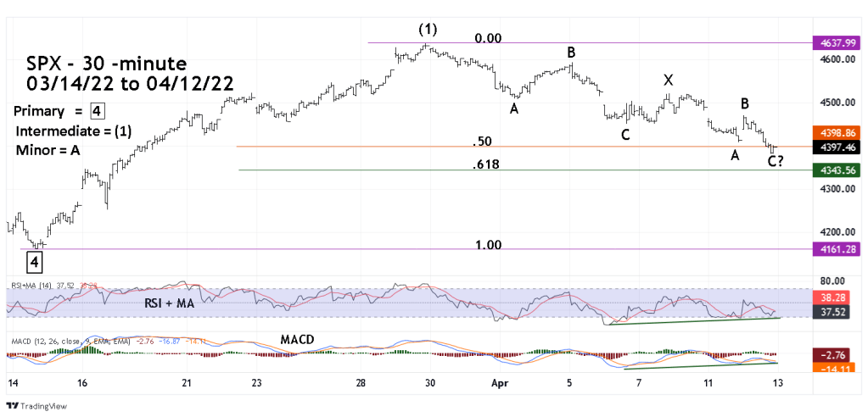The image size is (868, 417).
Task: Click the C? wave label near 4397
Action: click(776, 161)
